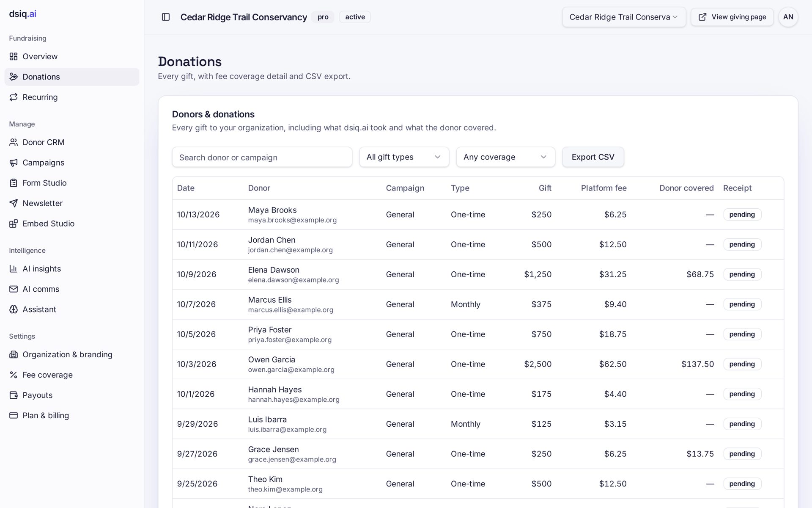The height and width of the screenshot is (508, 812).
Task: Click the Embed Studio blocks icon
Action: pos(14,224)
